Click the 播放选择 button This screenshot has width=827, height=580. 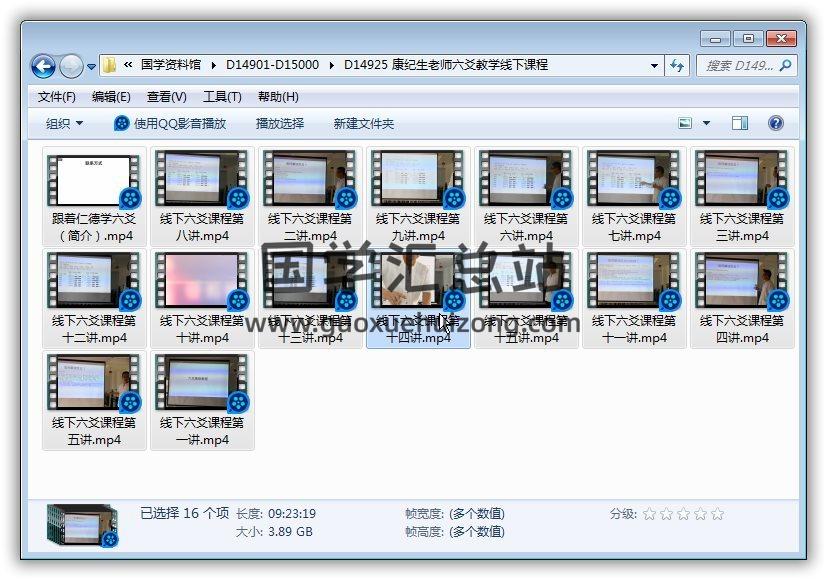(x=282, y=123)
